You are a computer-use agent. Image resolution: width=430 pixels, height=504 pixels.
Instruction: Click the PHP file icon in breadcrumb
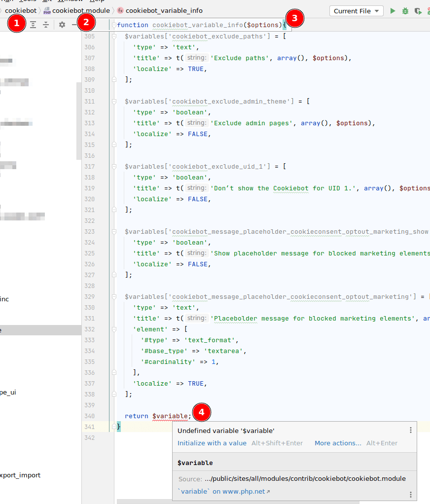[47, 11]
